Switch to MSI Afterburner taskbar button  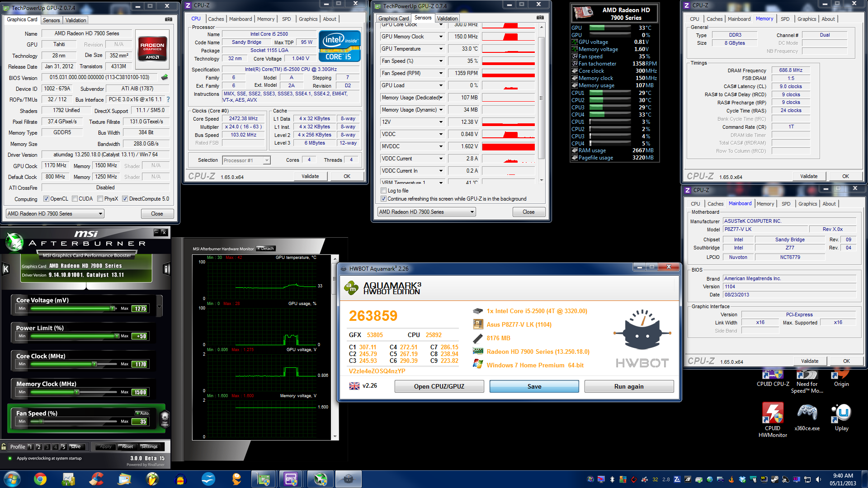pos(320,479)
